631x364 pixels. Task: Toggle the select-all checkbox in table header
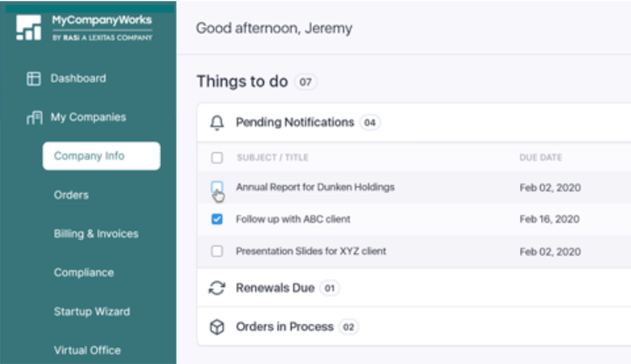(x=217, y=157)
